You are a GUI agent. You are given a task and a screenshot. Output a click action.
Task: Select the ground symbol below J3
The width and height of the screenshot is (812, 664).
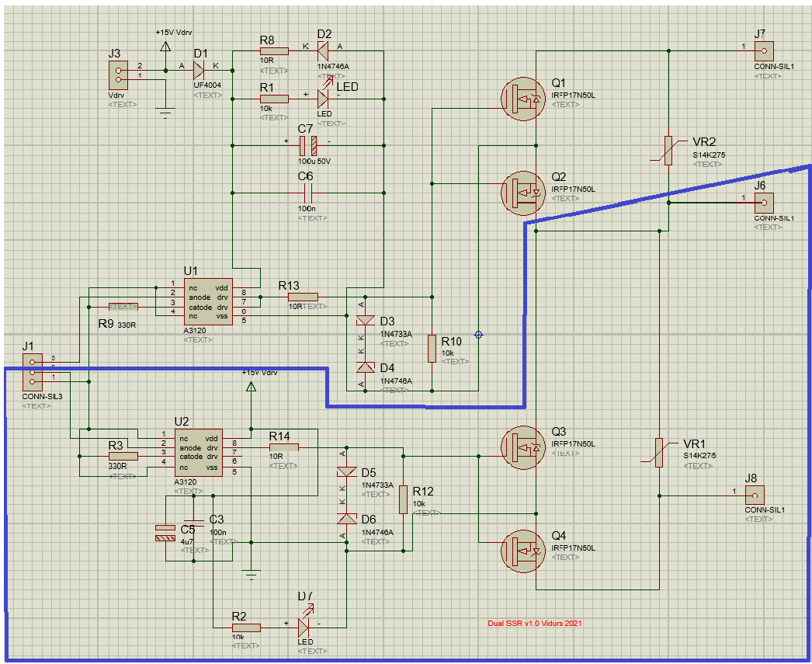click(165, 113)
